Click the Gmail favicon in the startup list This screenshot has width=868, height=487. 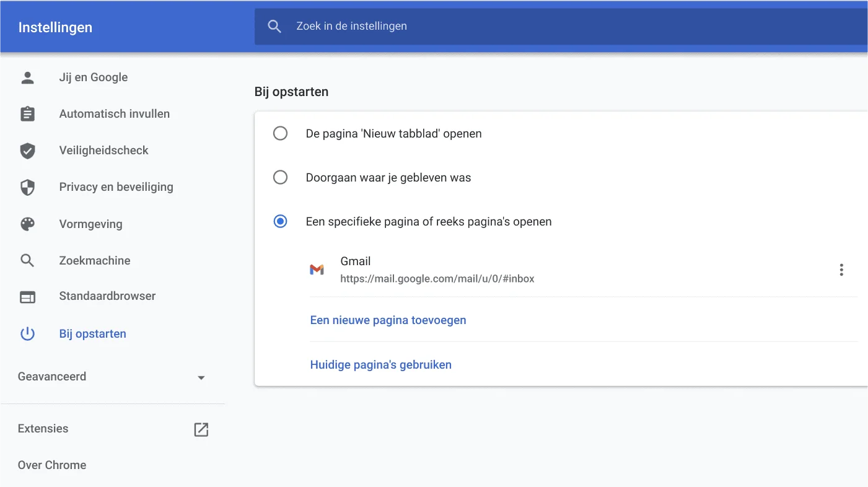pyautogui.click(x=317, y=270)
